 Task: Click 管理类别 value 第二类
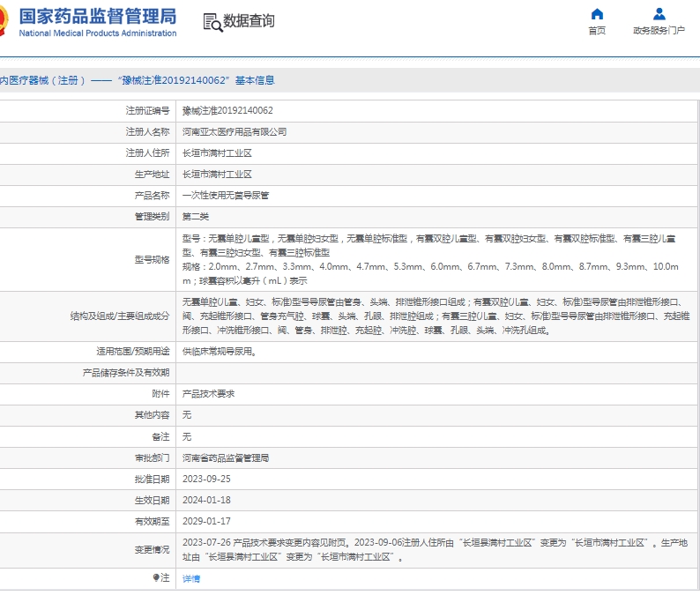pos(196,217)
